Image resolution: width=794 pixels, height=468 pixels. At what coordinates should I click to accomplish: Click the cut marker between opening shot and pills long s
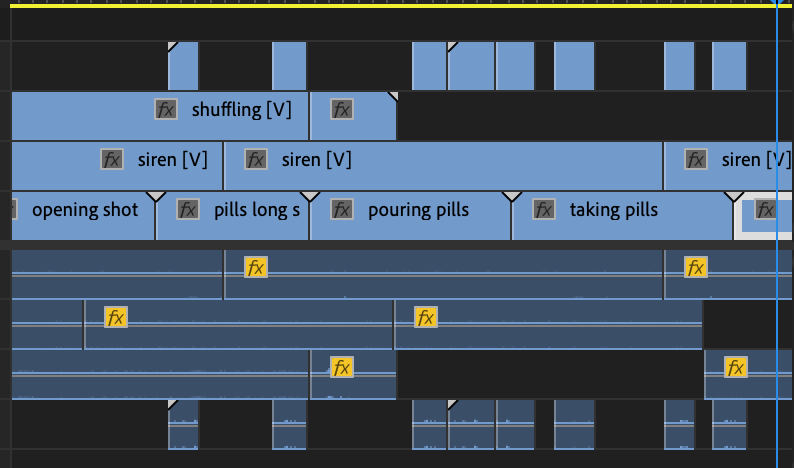click(x=156, y=196)
